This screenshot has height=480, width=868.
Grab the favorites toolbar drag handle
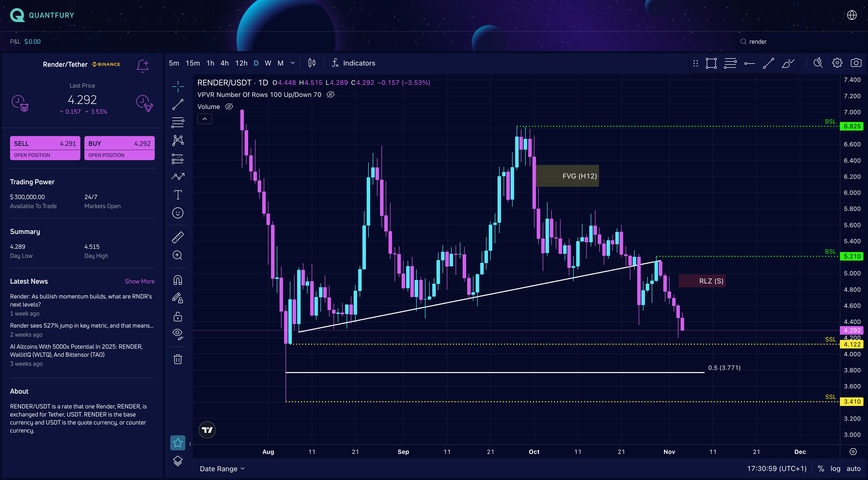(x=695, y=63)
